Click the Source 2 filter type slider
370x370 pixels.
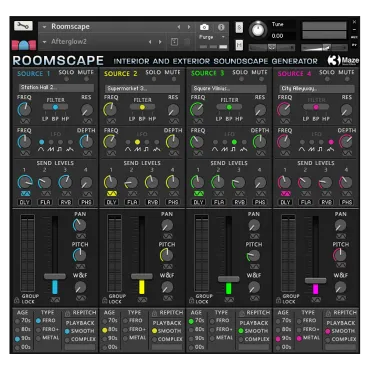[x=142, y=107]
